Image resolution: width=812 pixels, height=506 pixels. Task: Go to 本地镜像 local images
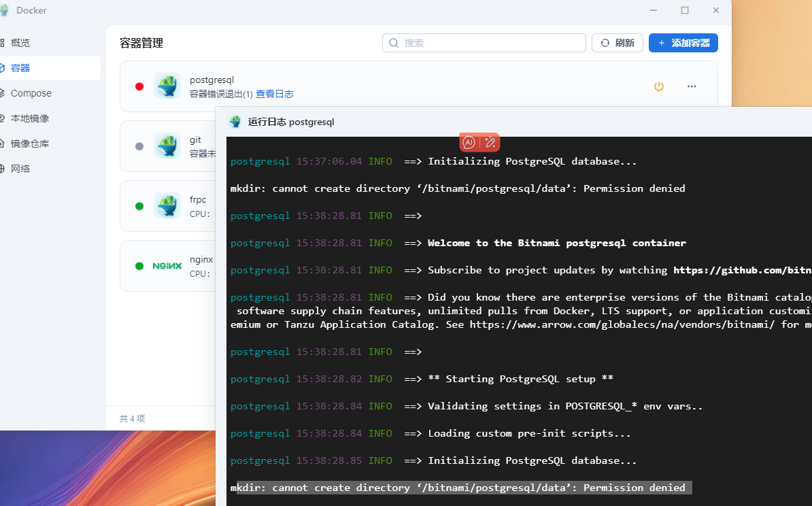(29, 118)
